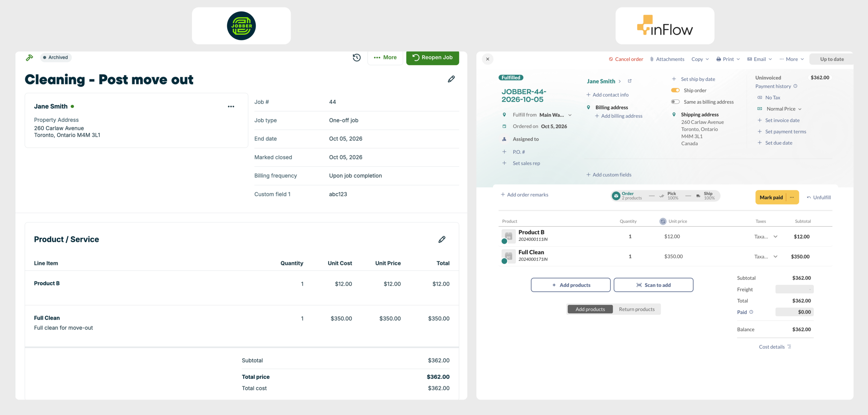Click Payment history info icon

[795, 86]
